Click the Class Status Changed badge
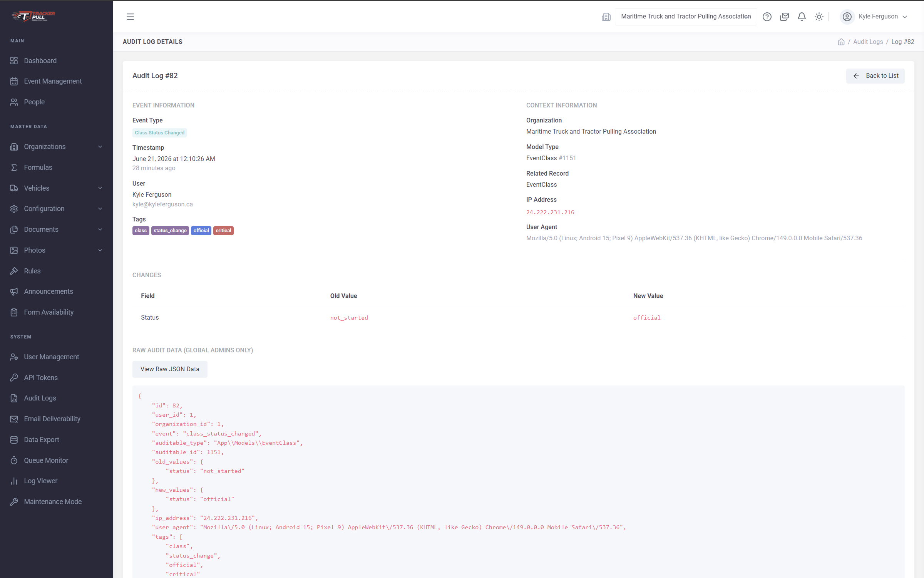The image size is (924, 578). tap(160, 133)
